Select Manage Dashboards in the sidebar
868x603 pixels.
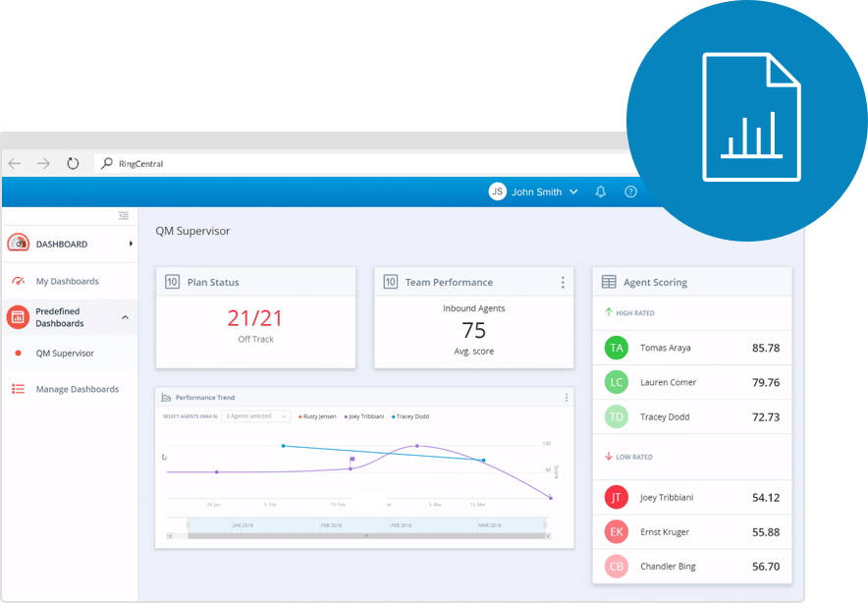pyautogui.click(x=77, y=389)
